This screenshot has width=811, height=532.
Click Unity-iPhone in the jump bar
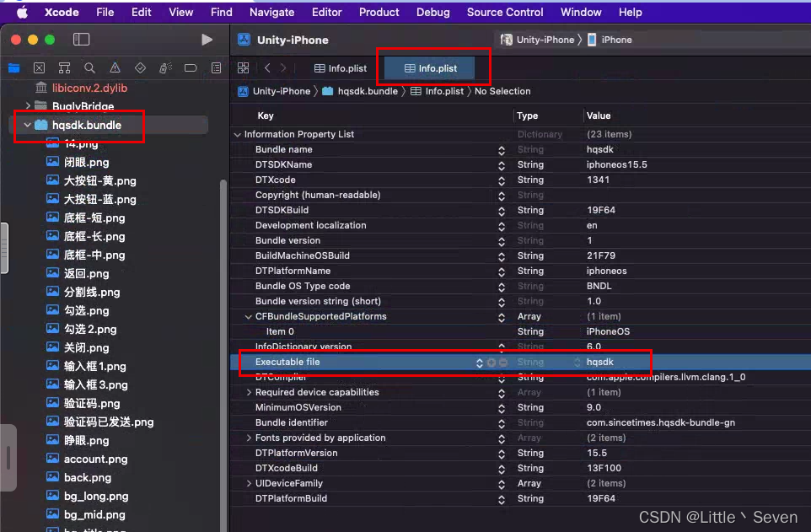[x=274, y=92]
